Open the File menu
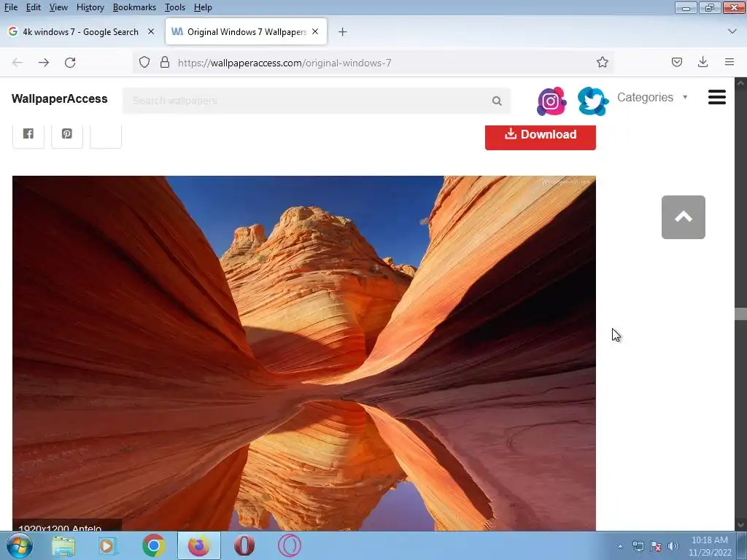The width and height of the screenshot is (747, 560). coord(10,7)
